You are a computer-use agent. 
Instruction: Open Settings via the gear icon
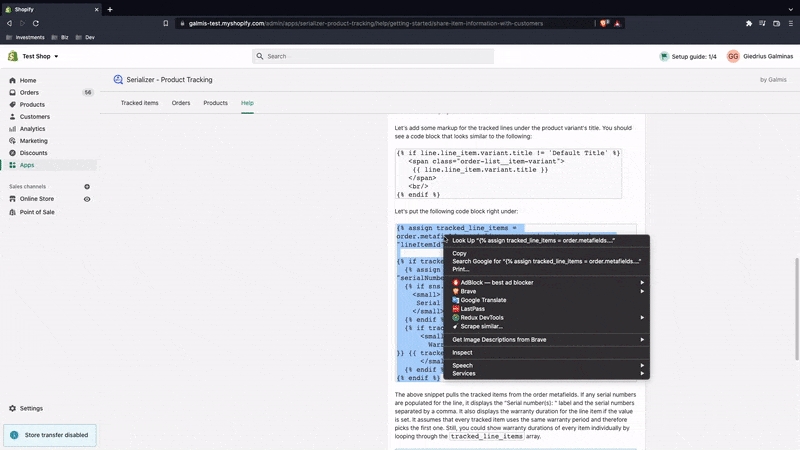[x=13, y=408]
